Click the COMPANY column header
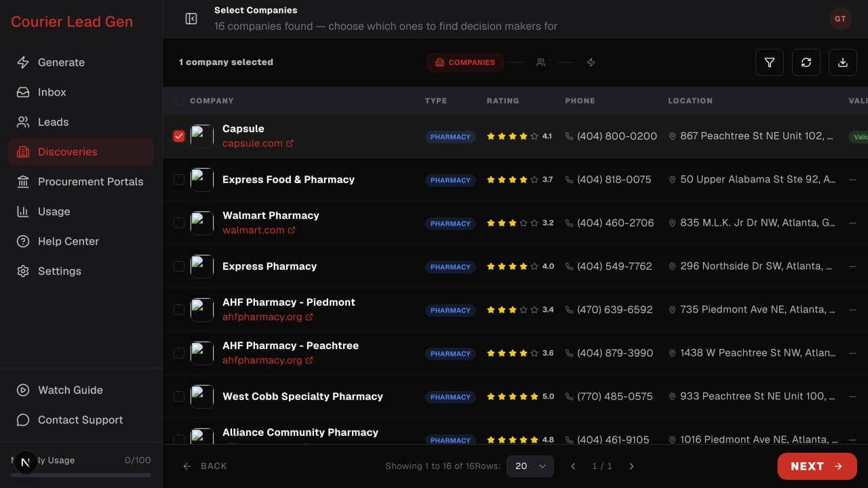This screenshot has height=488, width=868. 212,101
